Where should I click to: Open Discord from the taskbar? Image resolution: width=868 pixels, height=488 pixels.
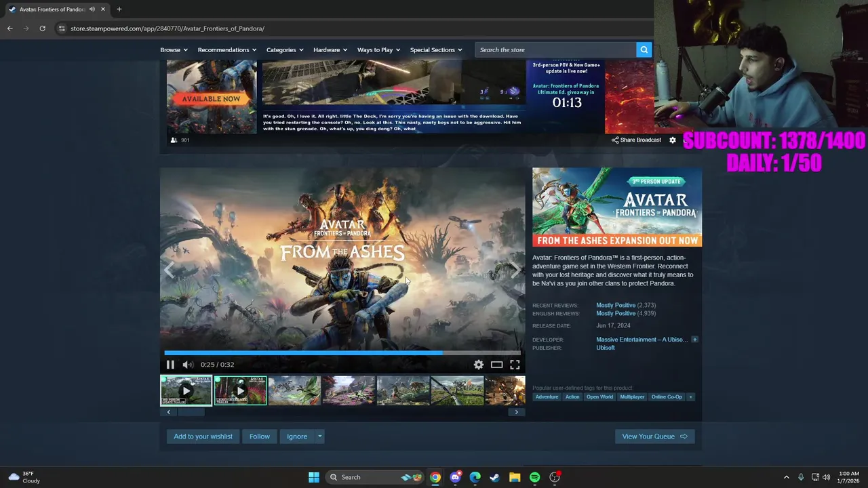(x=455, y=477)
